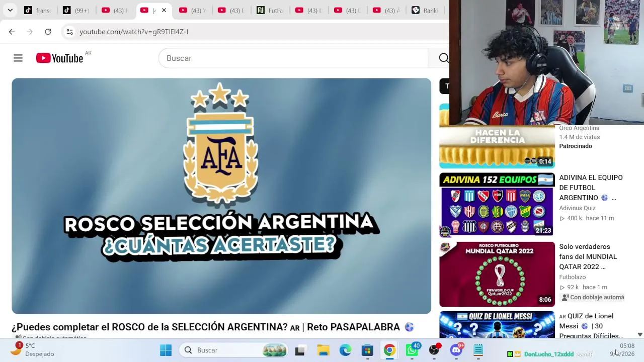Image resolution: width=644 pixels, height=362 pixels.
Task: Open 'Adivina 152 Equipos' video thumbnail
Action: click(497, 205)
